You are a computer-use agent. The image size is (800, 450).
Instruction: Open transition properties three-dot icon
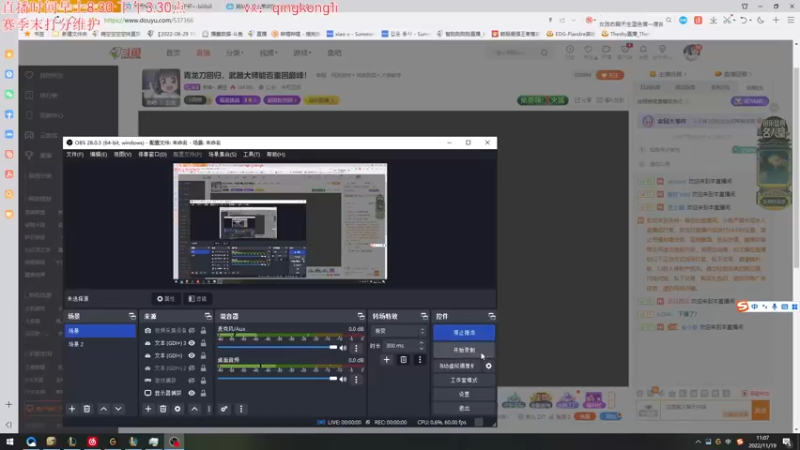[420, 360]
